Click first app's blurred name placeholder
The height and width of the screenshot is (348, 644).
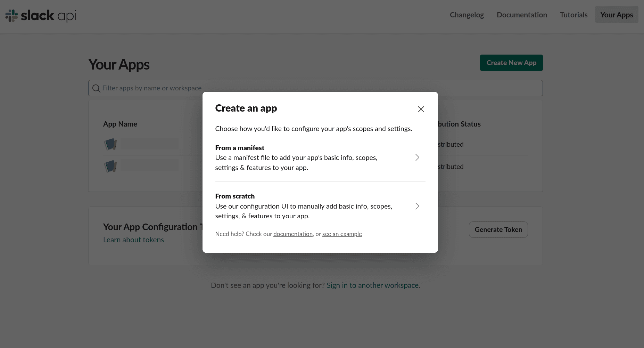[x=150, y=144]
